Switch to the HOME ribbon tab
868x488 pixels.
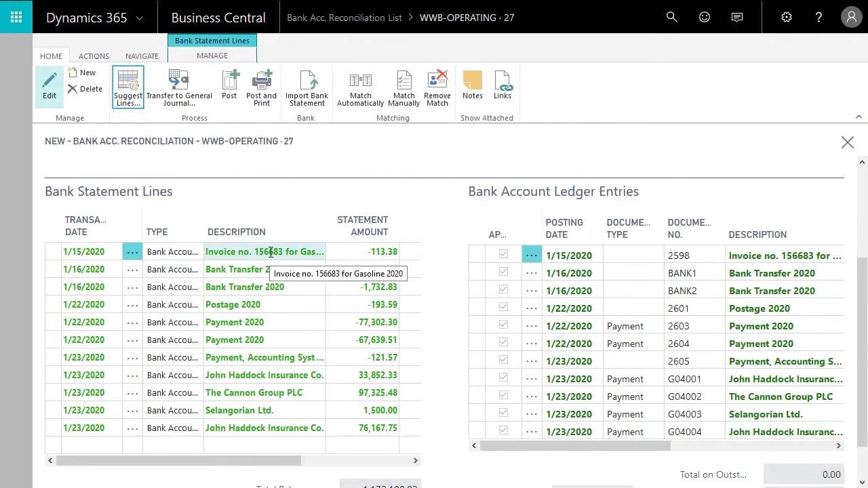(x=51, y=56)
